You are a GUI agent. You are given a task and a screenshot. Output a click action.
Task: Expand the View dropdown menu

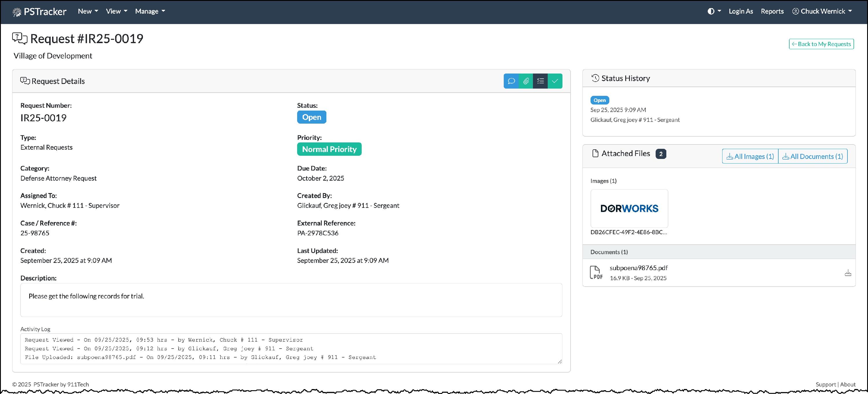coord(117,11)
